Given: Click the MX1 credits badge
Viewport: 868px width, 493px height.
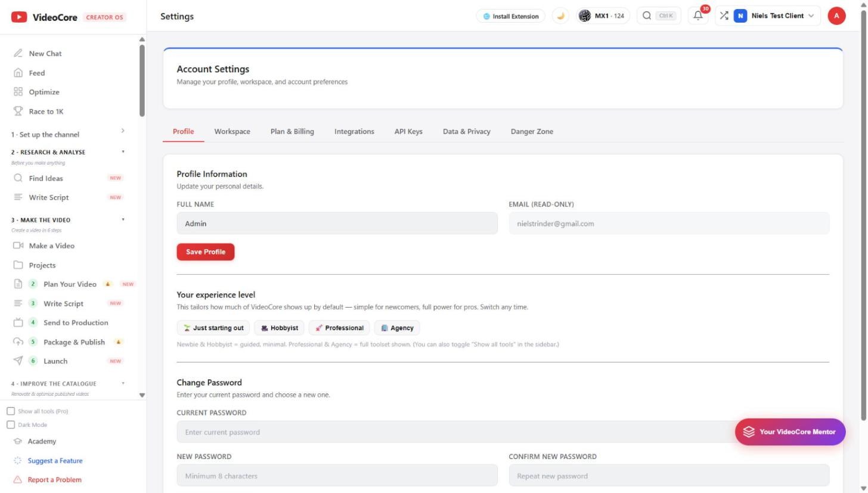Looking at the screenshot, I should 602,16.
